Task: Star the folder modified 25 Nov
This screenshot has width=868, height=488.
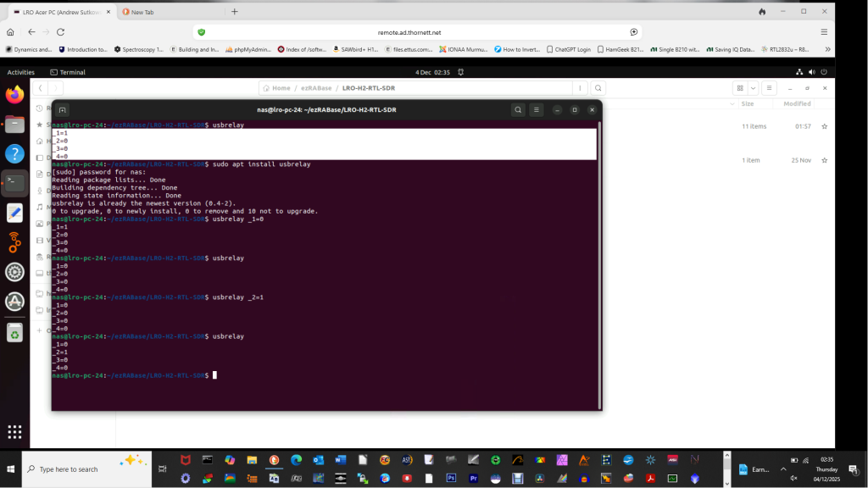Action: point(824,160)
